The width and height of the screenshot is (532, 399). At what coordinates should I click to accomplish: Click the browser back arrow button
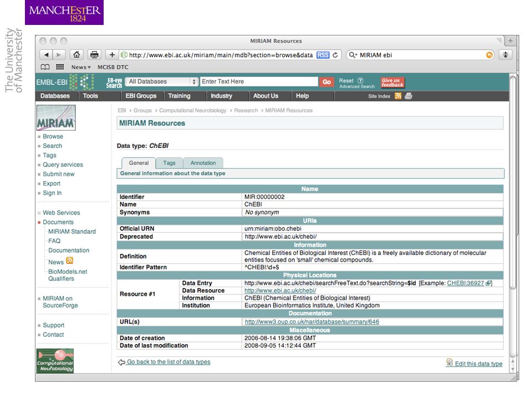coord(46,55)
